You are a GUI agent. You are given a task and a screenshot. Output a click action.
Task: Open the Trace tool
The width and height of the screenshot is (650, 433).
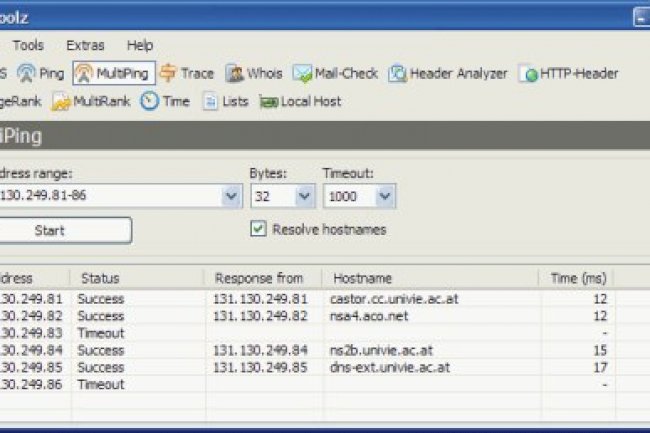pyautogui.click(x=186, y=73)
